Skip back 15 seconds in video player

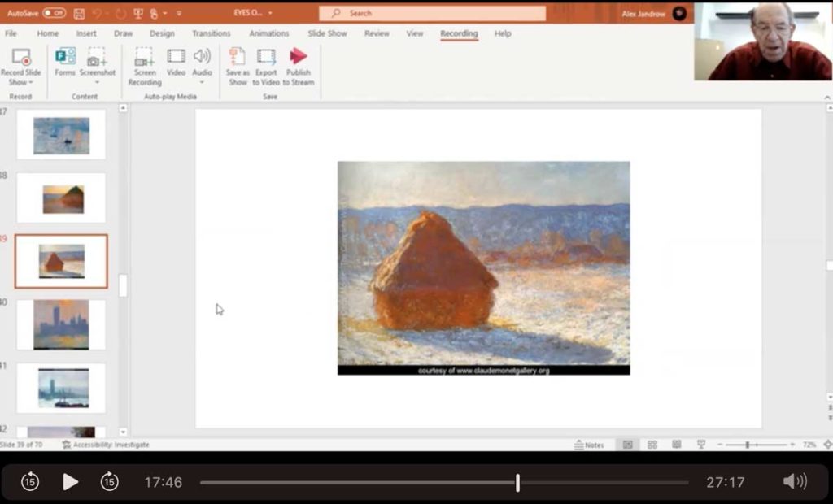click(30, 482)
